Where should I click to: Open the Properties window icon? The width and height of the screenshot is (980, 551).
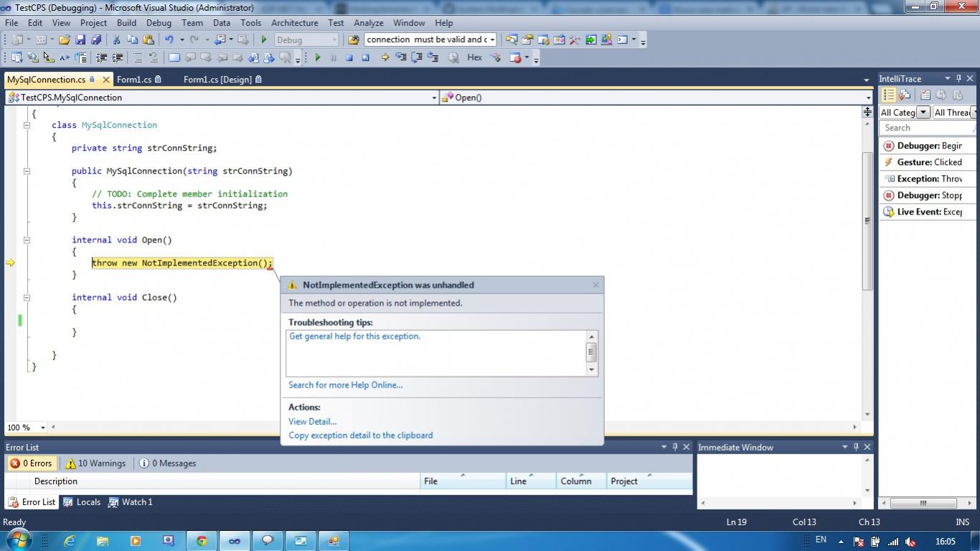click(x=527, y=39)
